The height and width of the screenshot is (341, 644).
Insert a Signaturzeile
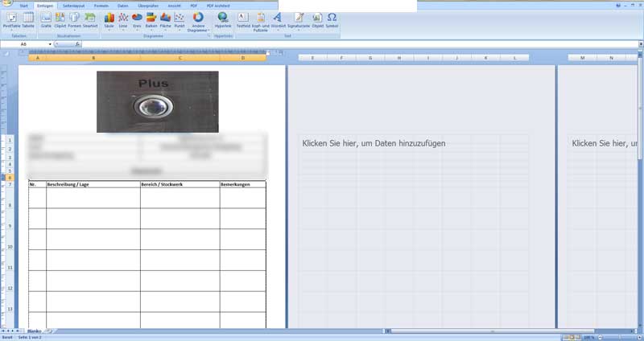[299, 21]
